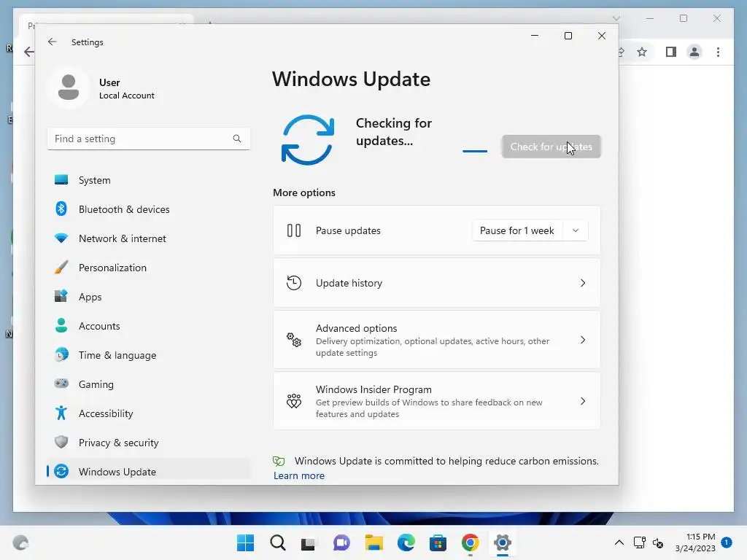Go to Time & language
The image size is (747, 560).
click(149, 355)
